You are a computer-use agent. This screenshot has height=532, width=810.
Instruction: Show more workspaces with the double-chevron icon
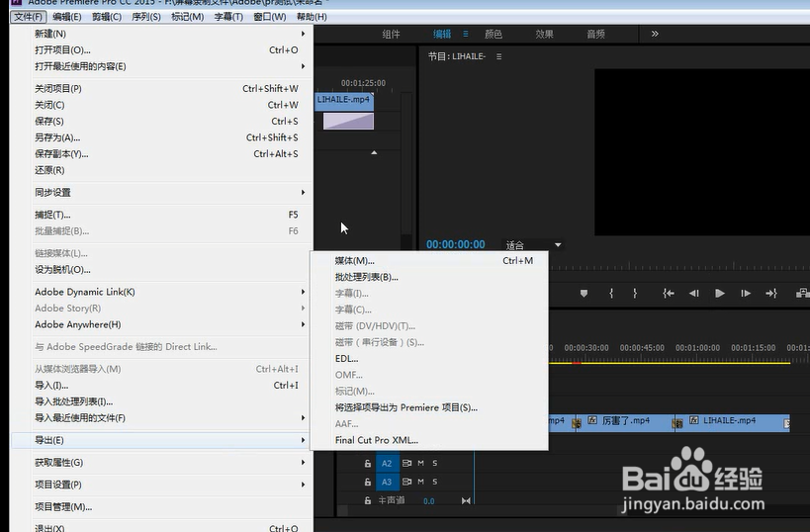pos(655,34)
